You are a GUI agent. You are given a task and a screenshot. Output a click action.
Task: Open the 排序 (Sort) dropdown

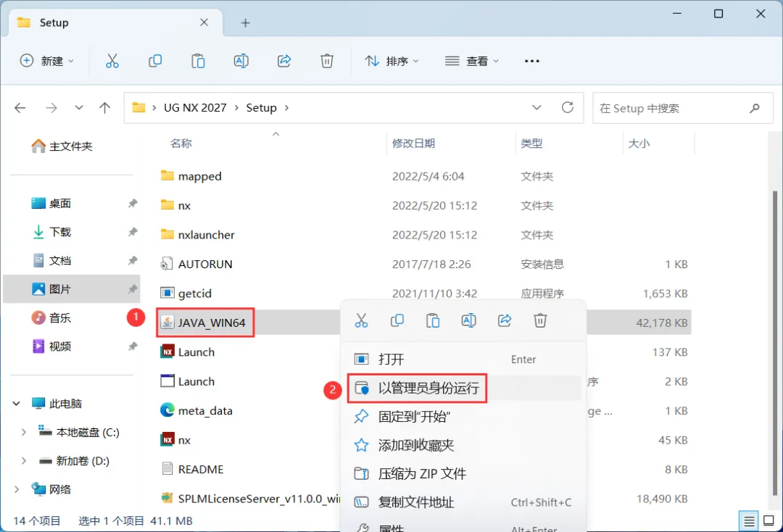[x=392, y=61]
